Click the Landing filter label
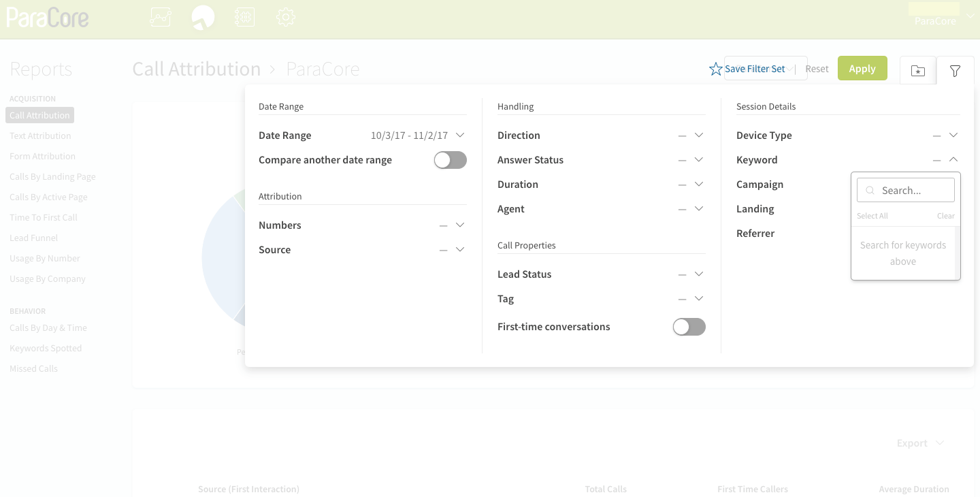 (x=755, y=209)
